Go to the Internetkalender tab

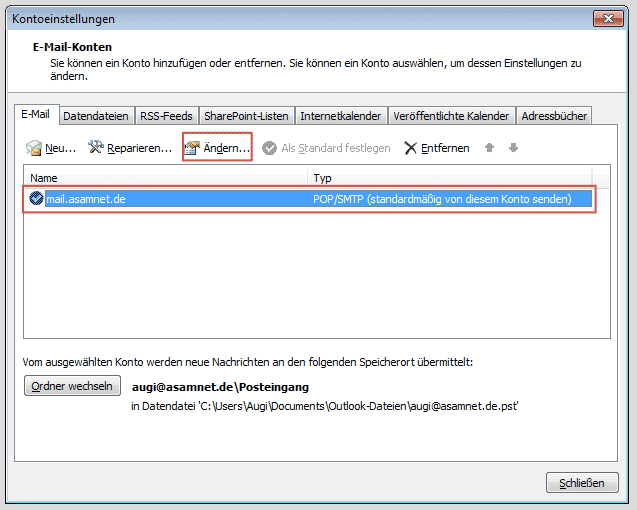click(x=341, y=116)
